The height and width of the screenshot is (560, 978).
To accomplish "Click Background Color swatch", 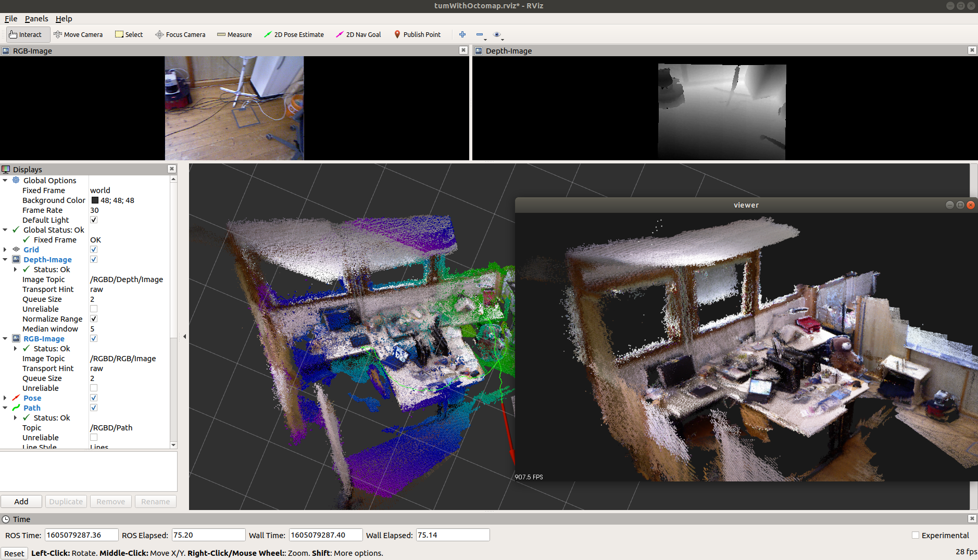I will click(95, 200).
